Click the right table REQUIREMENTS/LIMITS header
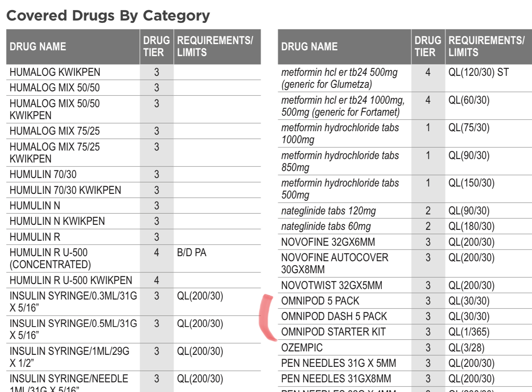 (486, 46)
